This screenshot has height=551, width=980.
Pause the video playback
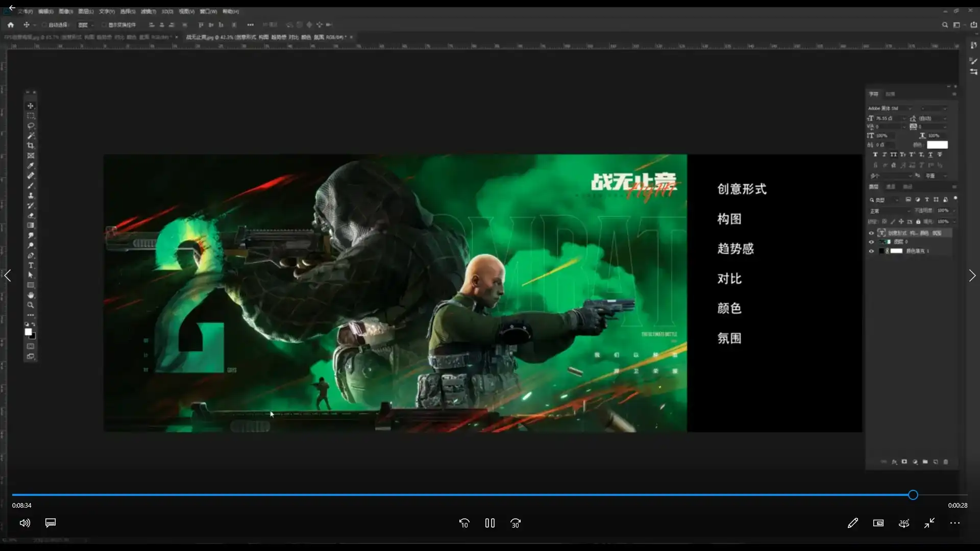(490, 523)
